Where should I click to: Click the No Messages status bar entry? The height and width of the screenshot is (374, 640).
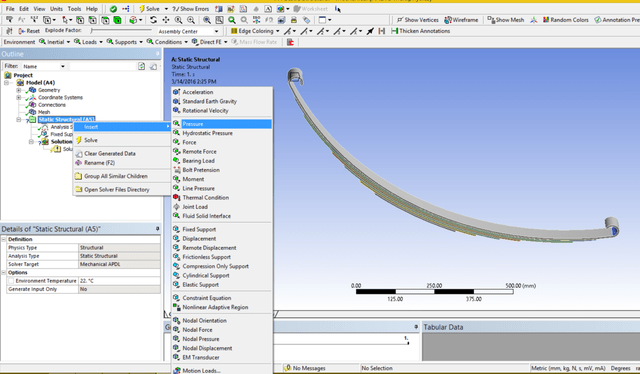305,368
